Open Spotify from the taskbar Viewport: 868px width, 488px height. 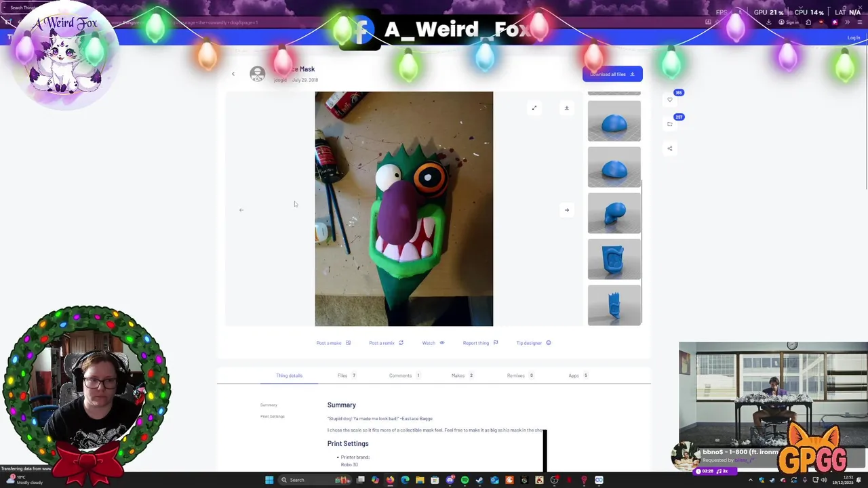click(x=465, y=480)
